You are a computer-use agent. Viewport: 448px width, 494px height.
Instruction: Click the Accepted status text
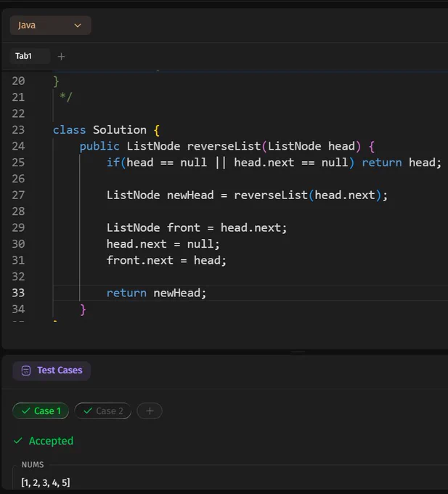51,441
